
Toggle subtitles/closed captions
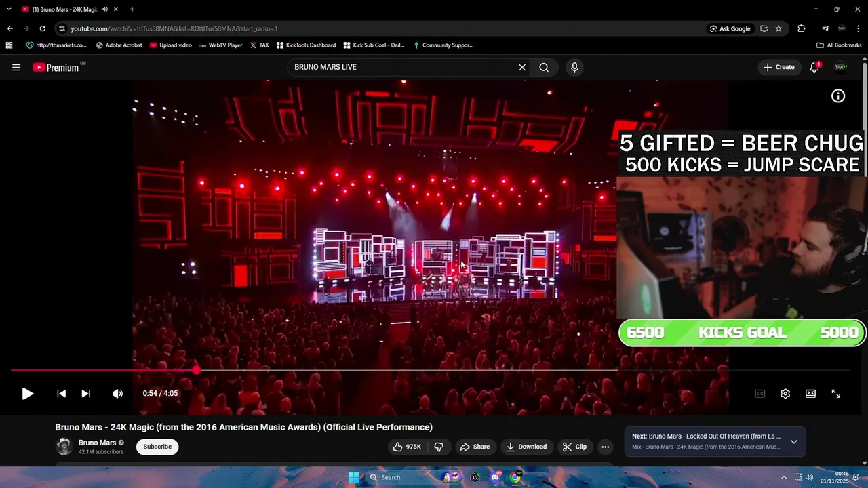[760, 393]
